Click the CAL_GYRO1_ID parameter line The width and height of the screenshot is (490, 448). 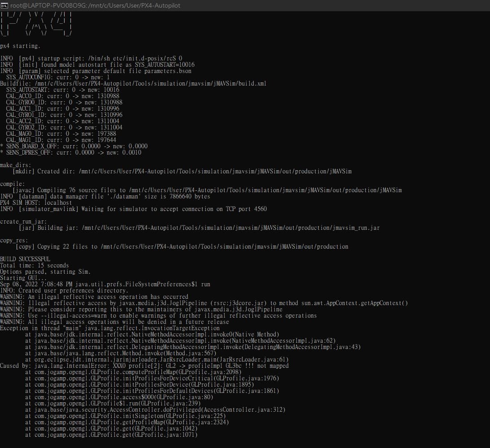tap(64, 115)
